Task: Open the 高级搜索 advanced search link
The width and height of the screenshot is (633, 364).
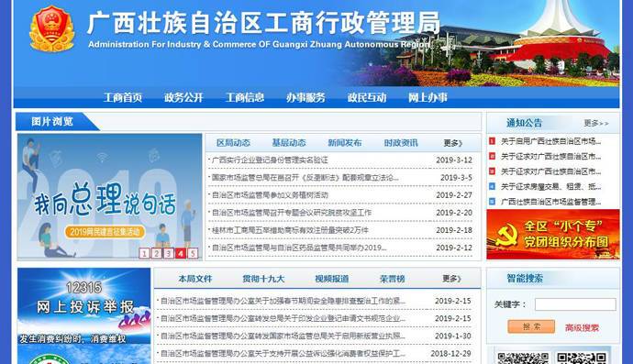Action: click(582, 327)
